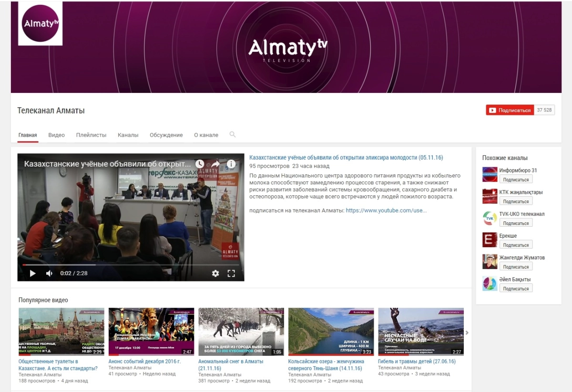Switch to the Каналы tab
The image size is (572, 392).
tap(128, 135)
